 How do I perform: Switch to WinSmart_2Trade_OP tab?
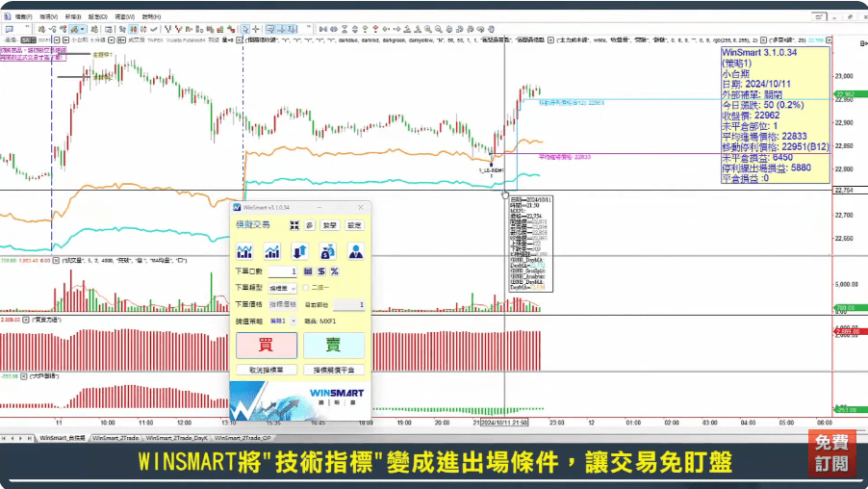click(243, 438)
